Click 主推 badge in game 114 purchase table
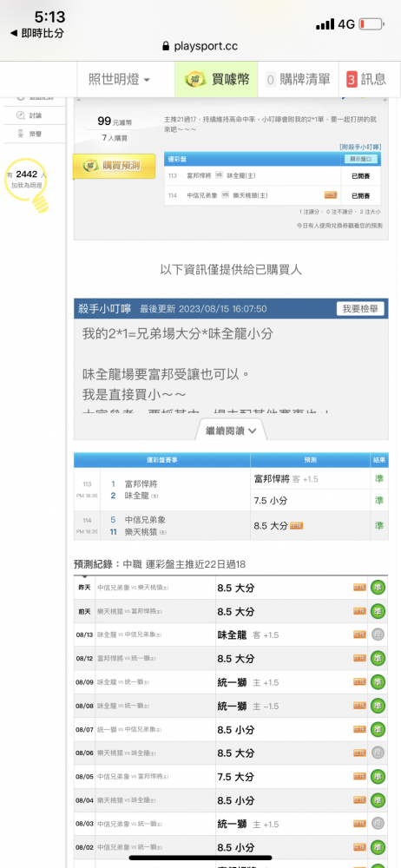This screenshot has width=401, height=868. click(x=330, y=194)
